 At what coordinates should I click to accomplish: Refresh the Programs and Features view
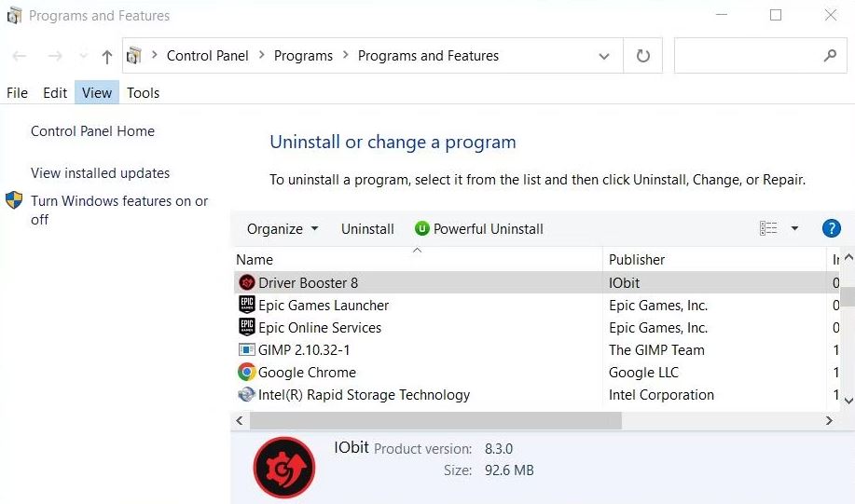[643, 56]
